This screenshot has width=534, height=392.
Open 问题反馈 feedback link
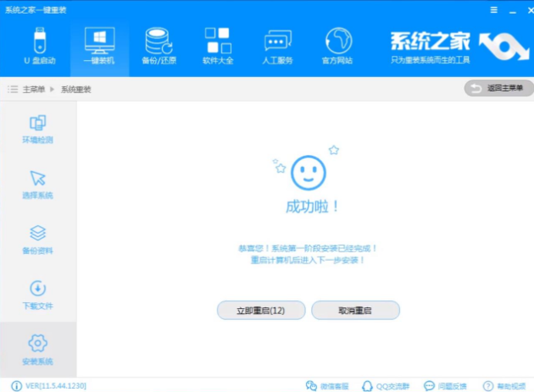pos(446,385)
